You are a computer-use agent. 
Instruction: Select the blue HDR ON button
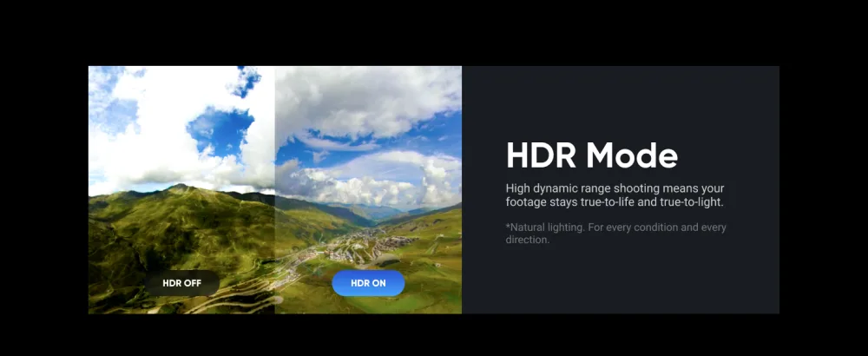click(x=368, y=283)
